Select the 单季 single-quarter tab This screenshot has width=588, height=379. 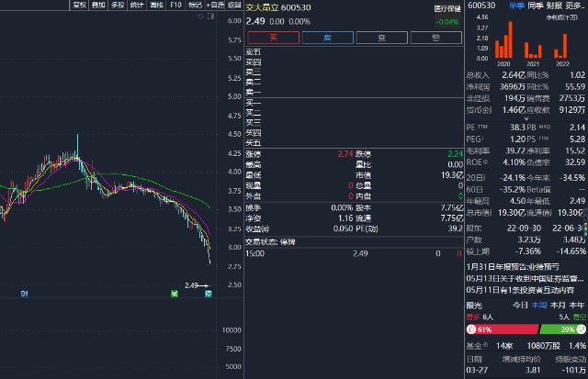pos(516,6)
